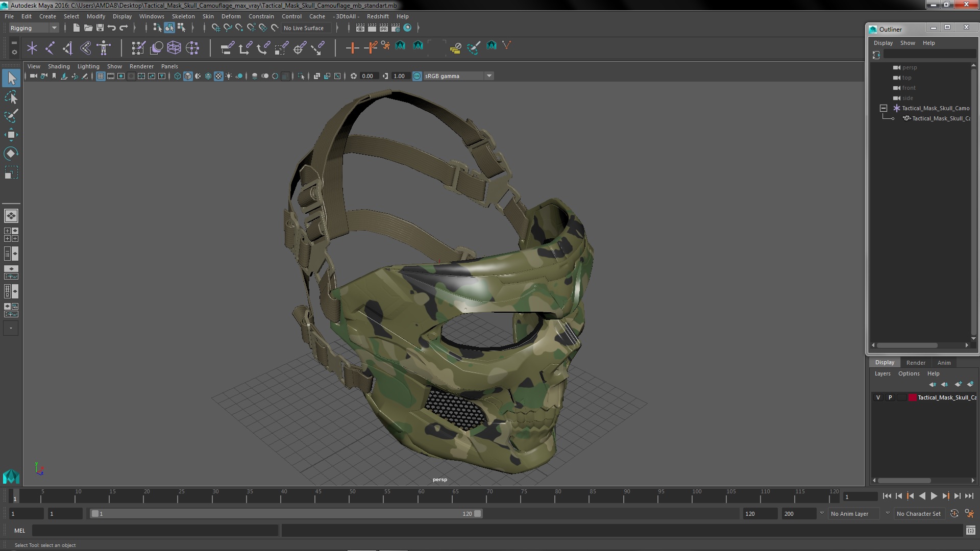
Task: Toggle wireframe cube viewport icon
Action: coord(178,76)
